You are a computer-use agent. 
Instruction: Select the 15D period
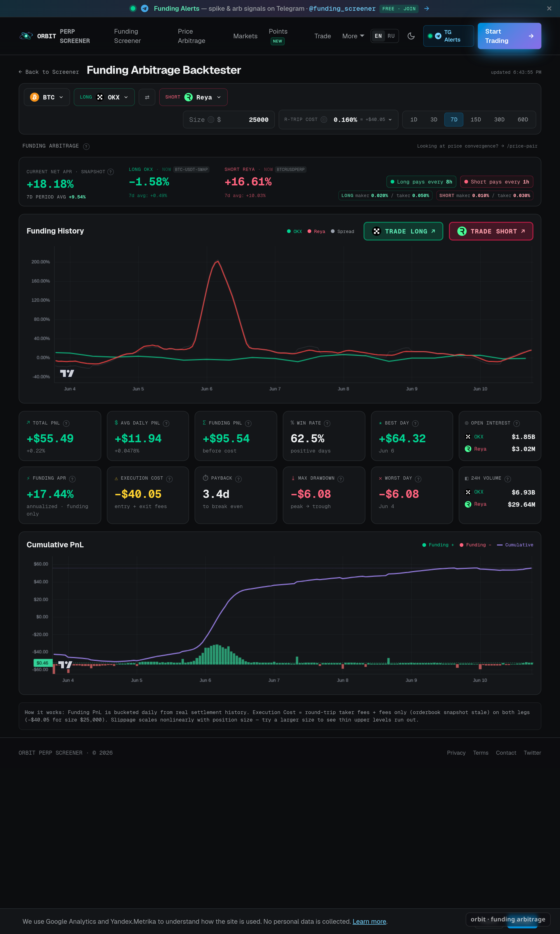tap(476, 120)
